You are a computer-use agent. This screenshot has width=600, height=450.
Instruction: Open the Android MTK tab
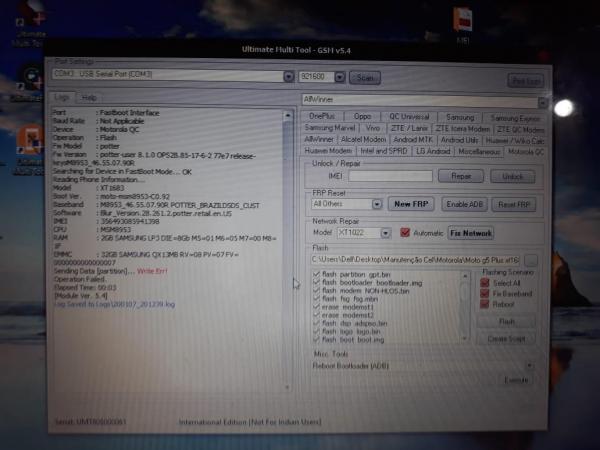click(413, 140)
